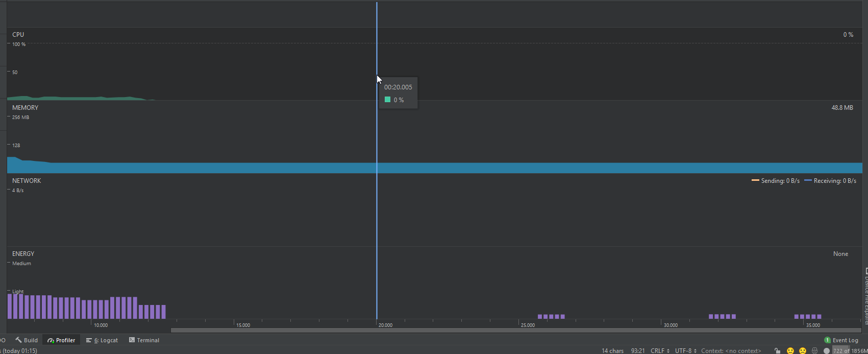Screen dimensions: 868x354
Task: Open the Event Log panel
Action: point(845,340)
